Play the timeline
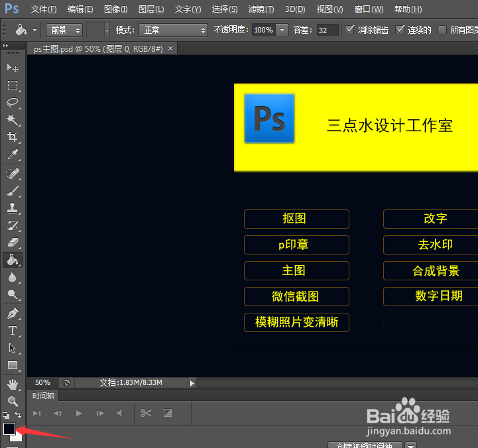478x448 pixels. point(79,414)
